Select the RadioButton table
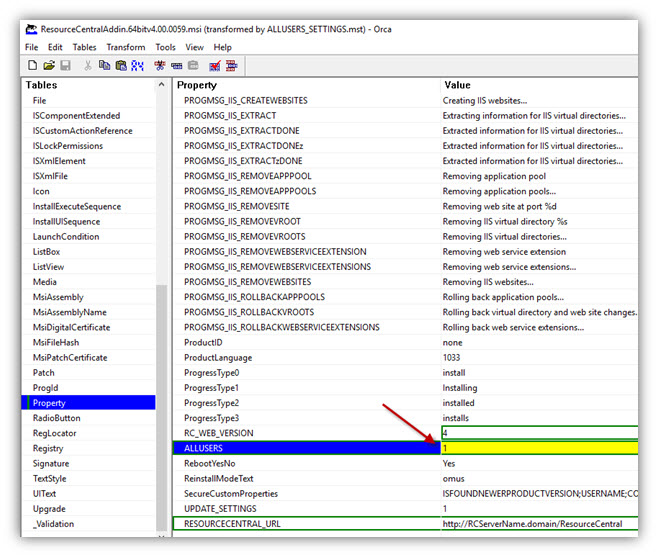This screenshot has width=658, height=557. click(56, 418)
